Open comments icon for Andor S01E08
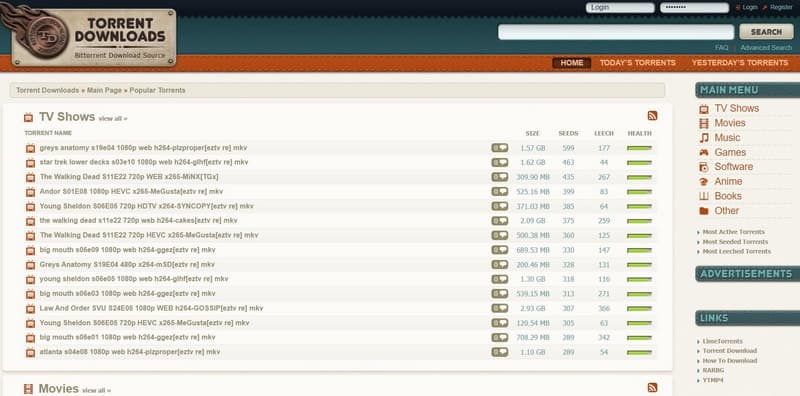 [x=499, y=191]
